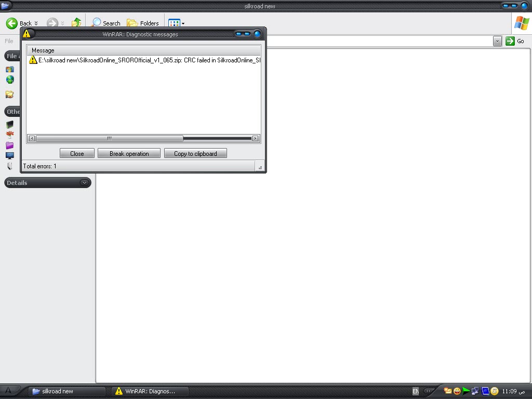Viewport: 532px width, 399px height.
Task: Click the purple folder icon in Other Places
Action: [10, 145]
